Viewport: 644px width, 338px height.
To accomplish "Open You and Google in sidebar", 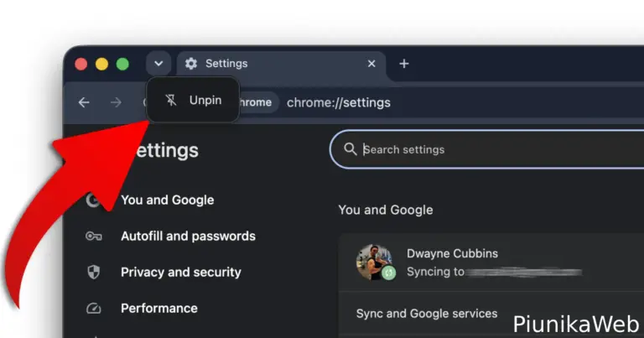I will point(167,200).
